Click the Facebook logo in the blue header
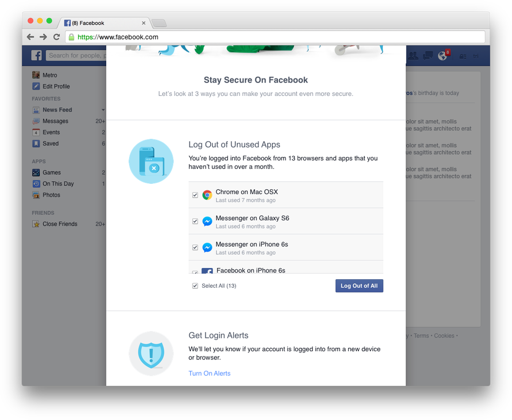The image size is (512, 420). [x=36, y=55]
